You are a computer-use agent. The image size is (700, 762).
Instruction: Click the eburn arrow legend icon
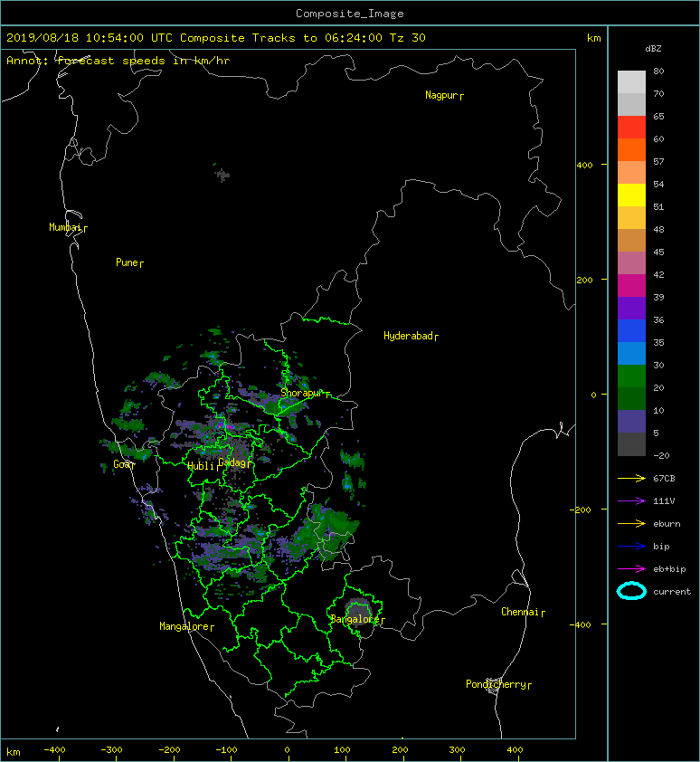(631, 523)
